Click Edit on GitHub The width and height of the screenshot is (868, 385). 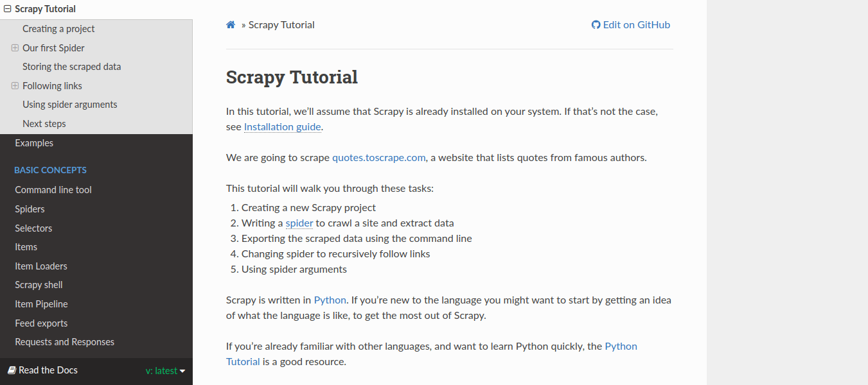coord(636,24)
